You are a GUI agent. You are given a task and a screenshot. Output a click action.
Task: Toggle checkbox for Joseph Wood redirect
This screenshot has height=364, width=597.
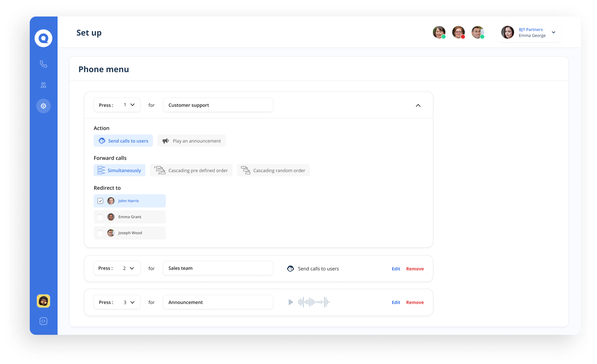(x=100, y=232)
